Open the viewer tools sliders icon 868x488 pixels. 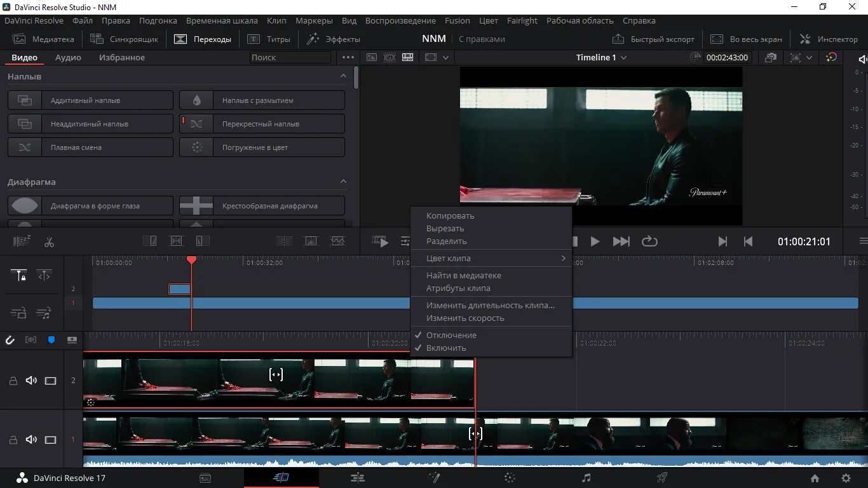coord(405,241)
